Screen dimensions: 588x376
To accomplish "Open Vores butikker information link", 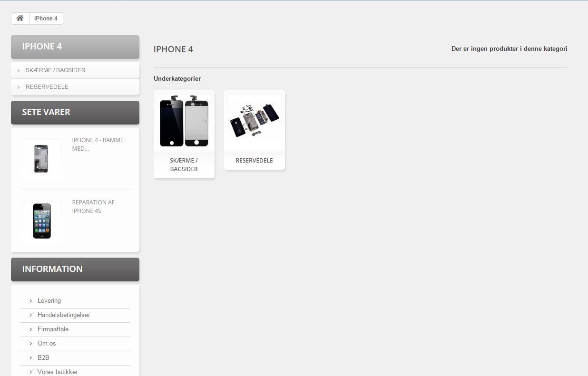I will [x=58, y=372].
